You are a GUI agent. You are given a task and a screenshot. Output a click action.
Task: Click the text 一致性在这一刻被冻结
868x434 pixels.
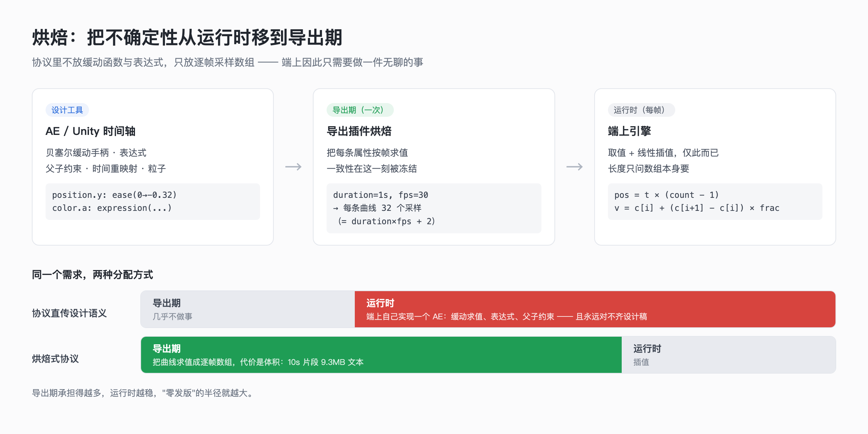[x=372, y=169]
